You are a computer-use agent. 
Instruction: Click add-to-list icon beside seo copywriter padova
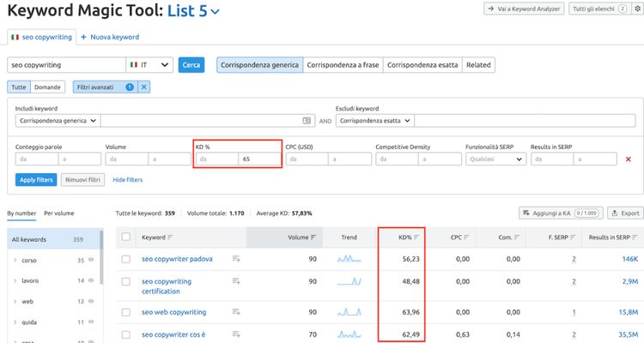pos(236,258)
